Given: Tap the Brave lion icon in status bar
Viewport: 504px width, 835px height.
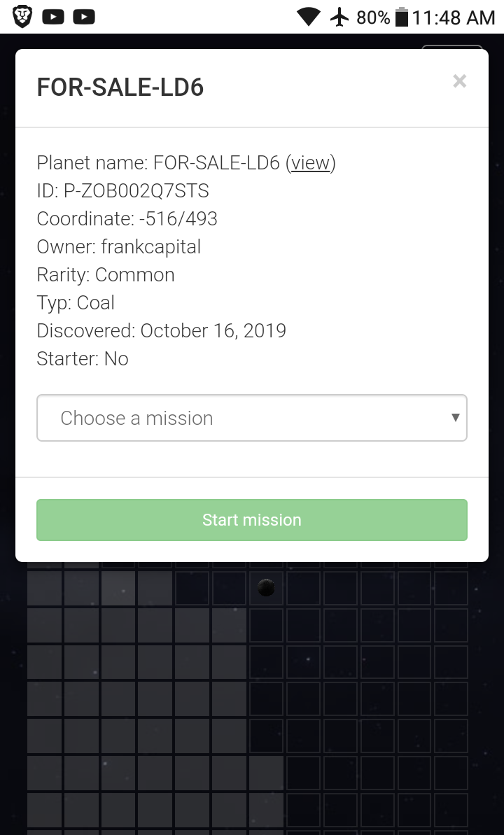Looking at the screenshot, I should [22, 16].
